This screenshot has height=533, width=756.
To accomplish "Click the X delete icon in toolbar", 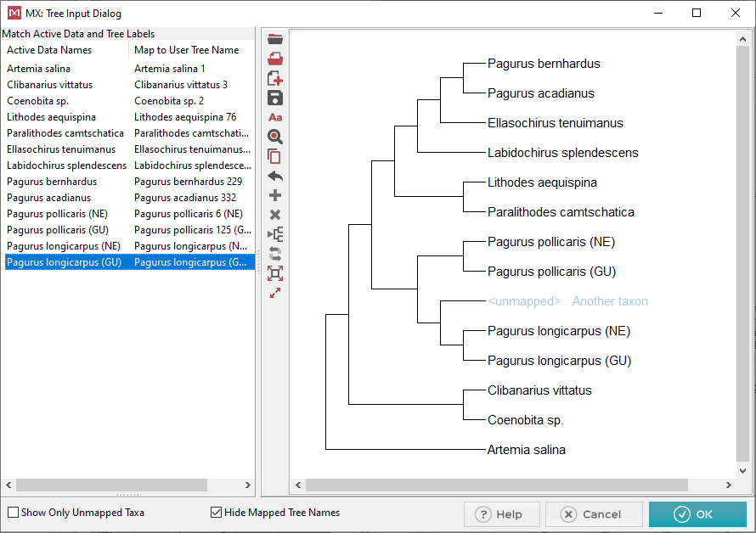I will pyautogui.click(x=274, y=215).
